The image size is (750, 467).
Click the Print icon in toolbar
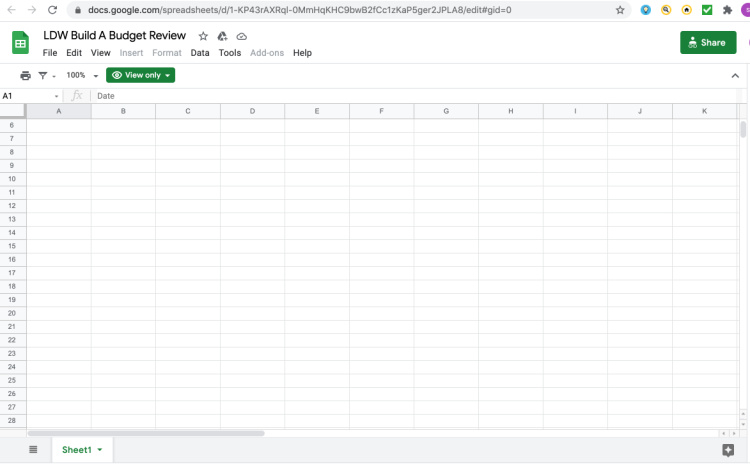pyautogui.click(x=25, y=75)
